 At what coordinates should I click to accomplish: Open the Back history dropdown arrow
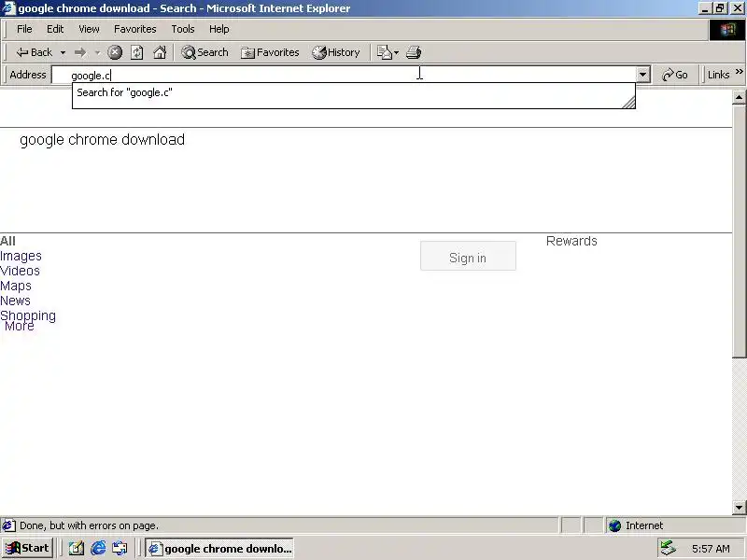pyautogui.click(x=63, y=52)
